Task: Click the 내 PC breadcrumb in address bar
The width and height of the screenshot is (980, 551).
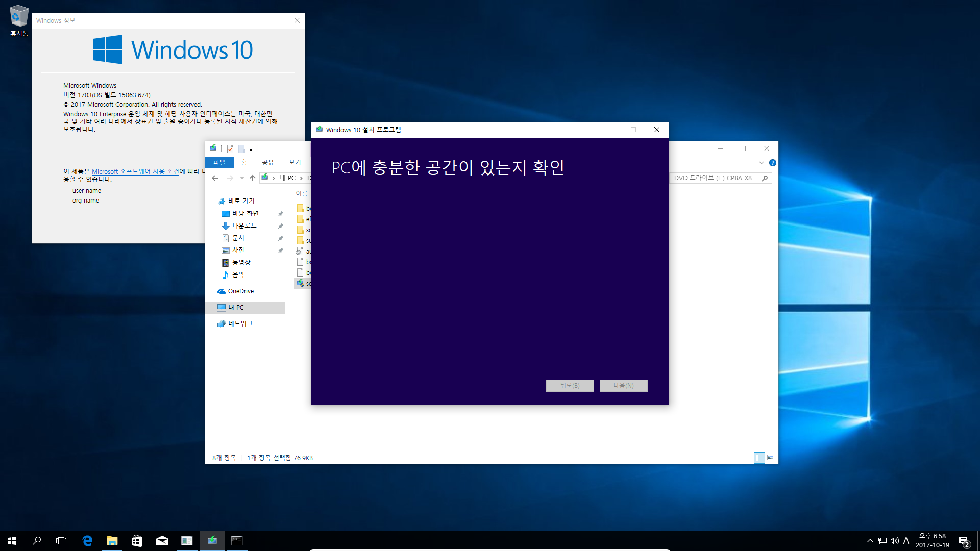Action: click(288, 178)
